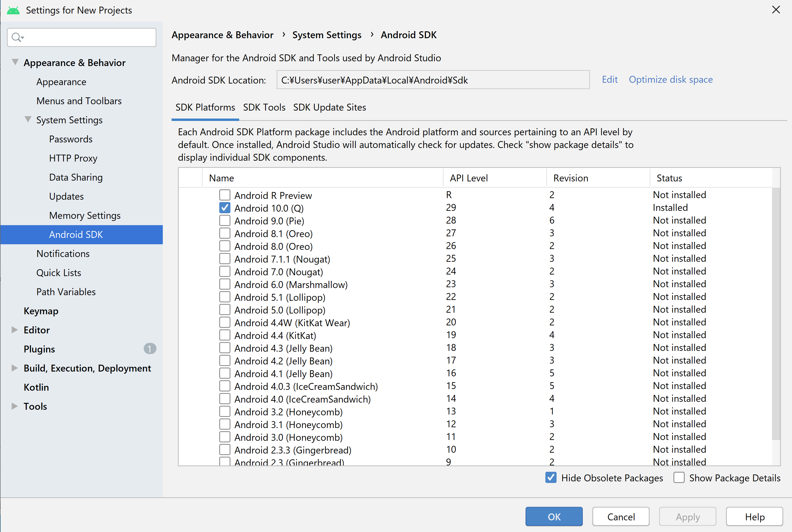
Task: Click the search magnifier icon in settings
Action: (x=17, y=37)
